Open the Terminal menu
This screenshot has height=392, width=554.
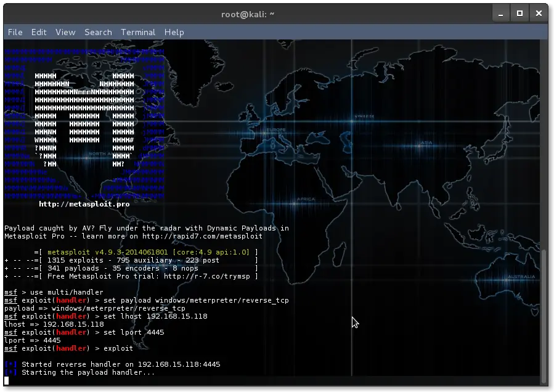tap(138, 32)
